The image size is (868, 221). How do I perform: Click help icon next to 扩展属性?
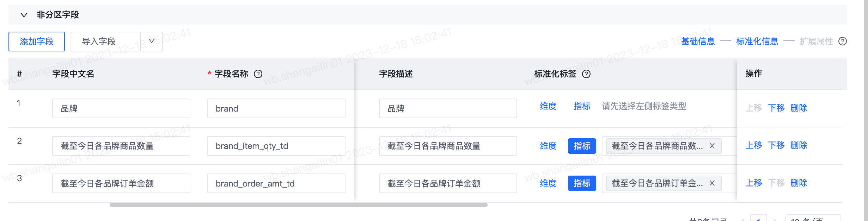coord(843,42)
